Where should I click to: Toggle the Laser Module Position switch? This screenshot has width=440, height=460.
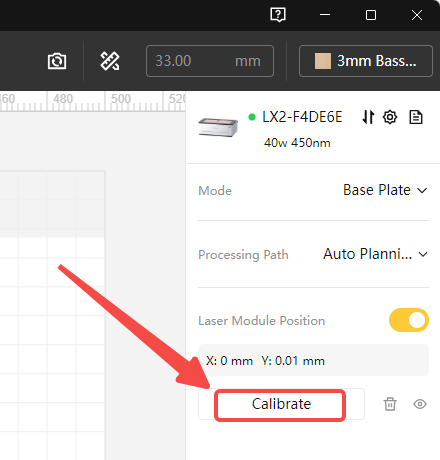(x=409, y=320)
